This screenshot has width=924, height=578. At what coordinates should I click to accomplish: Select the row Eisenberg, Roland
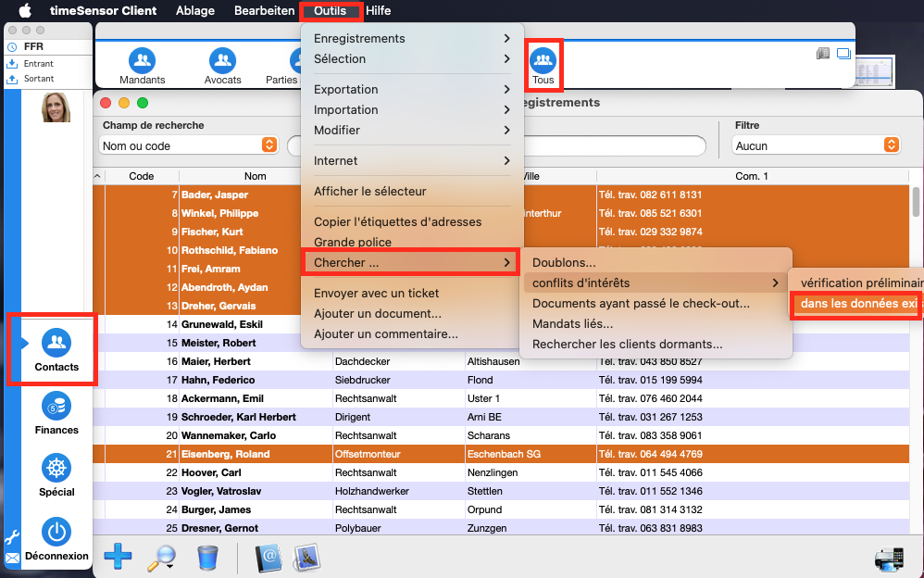tap(501, 454)
